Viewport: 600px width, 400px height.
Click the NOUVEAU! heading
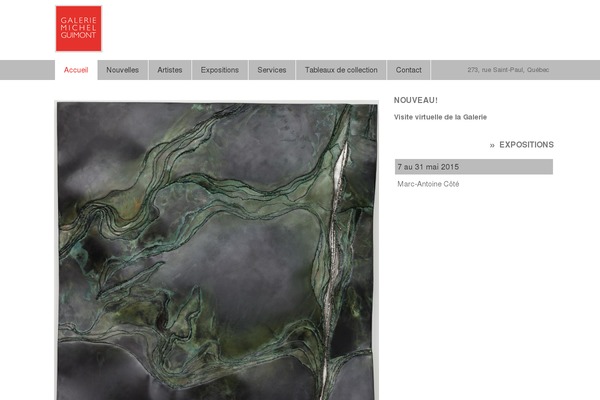[416, 100]
